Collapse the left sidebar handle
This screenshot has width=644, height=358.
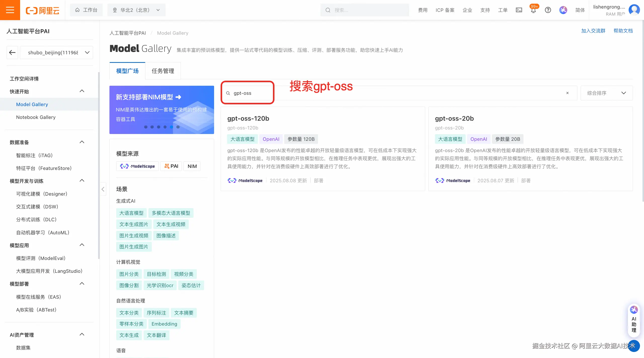(x=103, y=189)
